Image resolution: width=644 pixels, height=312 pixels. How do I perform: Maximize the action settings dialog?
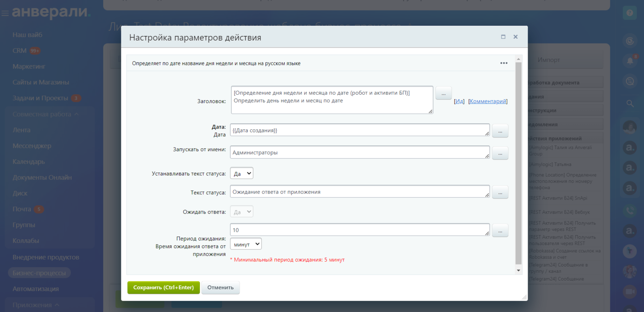[503, 37]
